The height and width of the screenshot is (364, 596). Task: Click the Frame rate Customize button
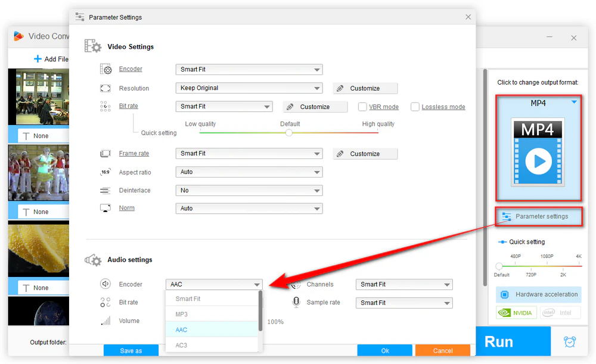tap(365, 154)
